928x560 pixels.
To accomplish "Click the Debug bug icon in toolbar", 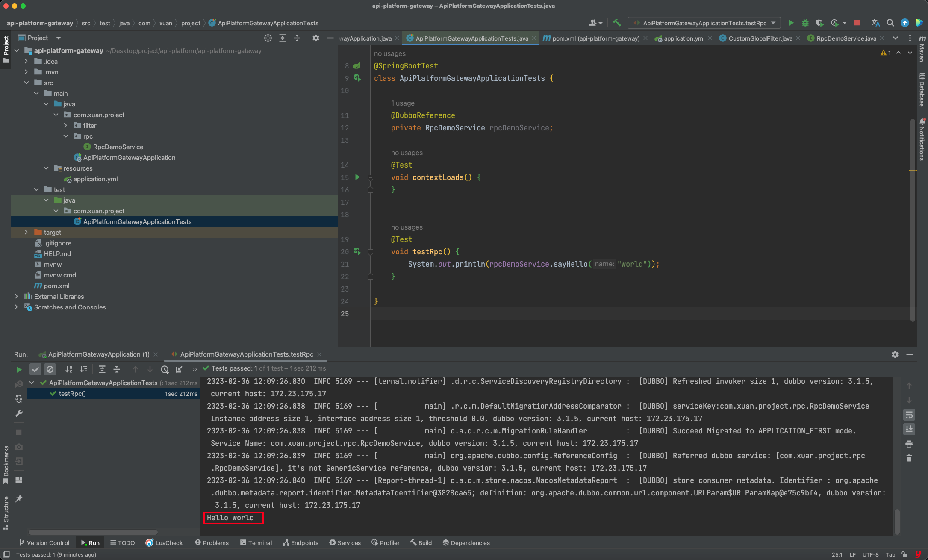I will 805,23.
